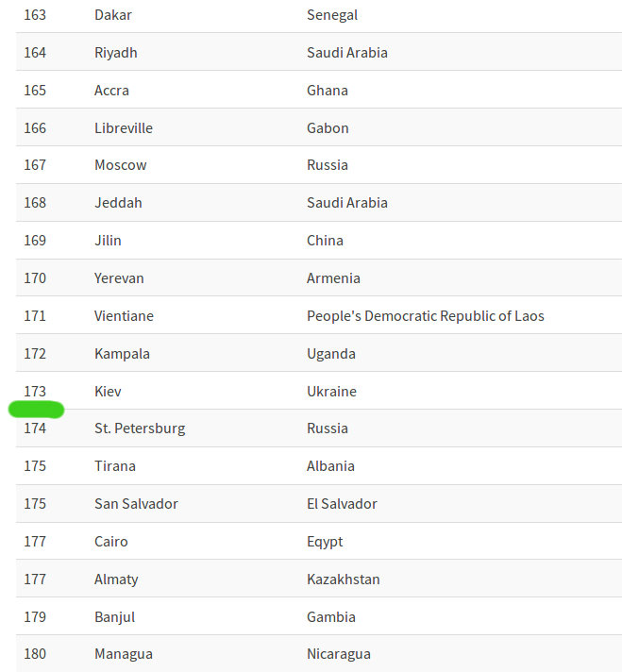Click the city Jeddah
Screen dimensions: 622x672
coord(118,203)
